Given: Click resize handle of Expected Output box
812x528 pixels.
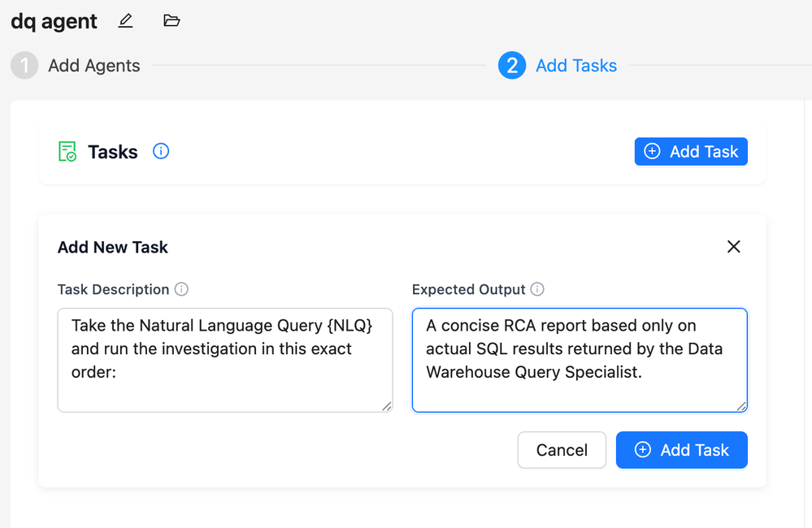Looking at the screenshot, I should tap(741, 406).
